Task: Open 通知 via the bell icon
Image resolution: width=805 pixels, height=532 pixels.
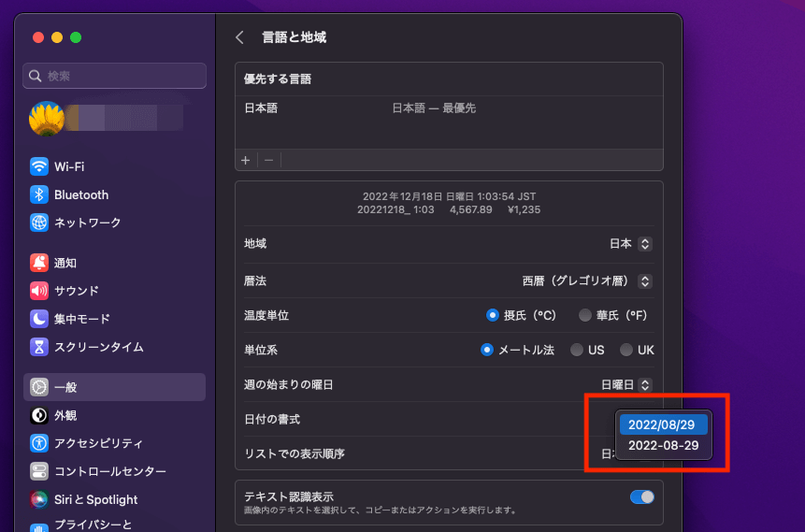Action: [x=39, y=263]
